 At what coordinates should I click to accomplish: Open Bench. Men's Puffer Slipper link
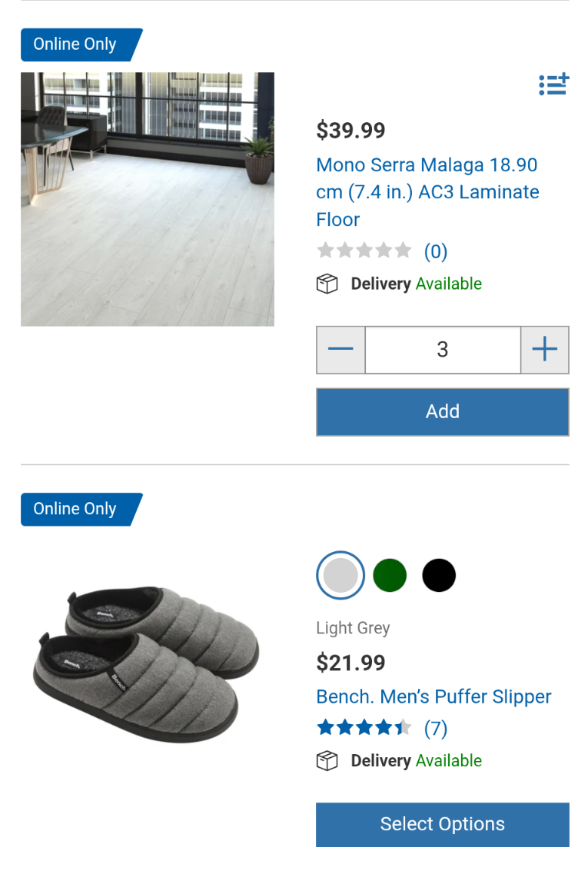pyautogui.click(x=434, y=696)
